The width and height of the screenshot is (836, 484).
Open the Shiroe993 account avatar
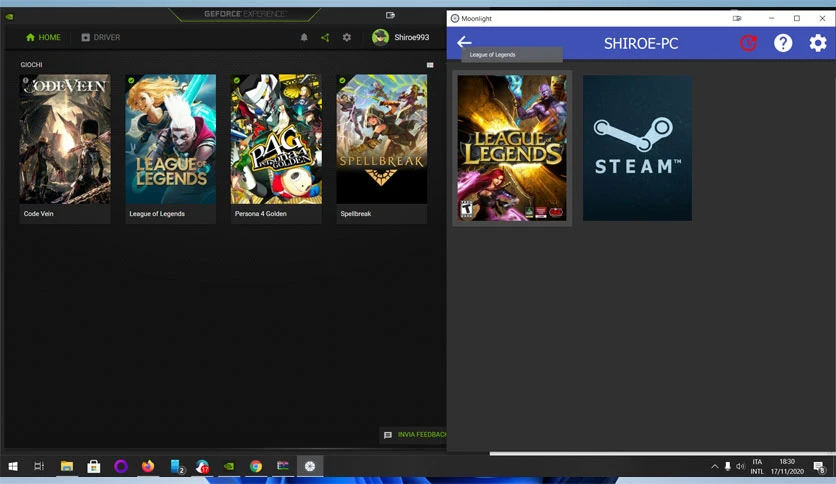tap(380, 37)
